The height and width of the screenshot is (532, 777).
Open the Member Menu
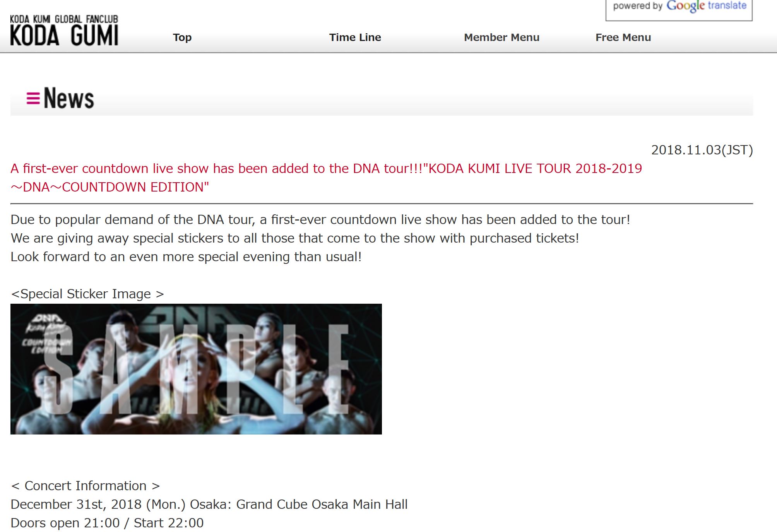(x=501, y=38)
